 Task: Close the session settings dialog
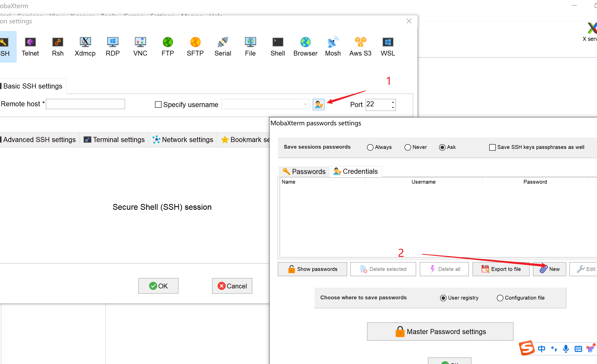click(409, 21)
